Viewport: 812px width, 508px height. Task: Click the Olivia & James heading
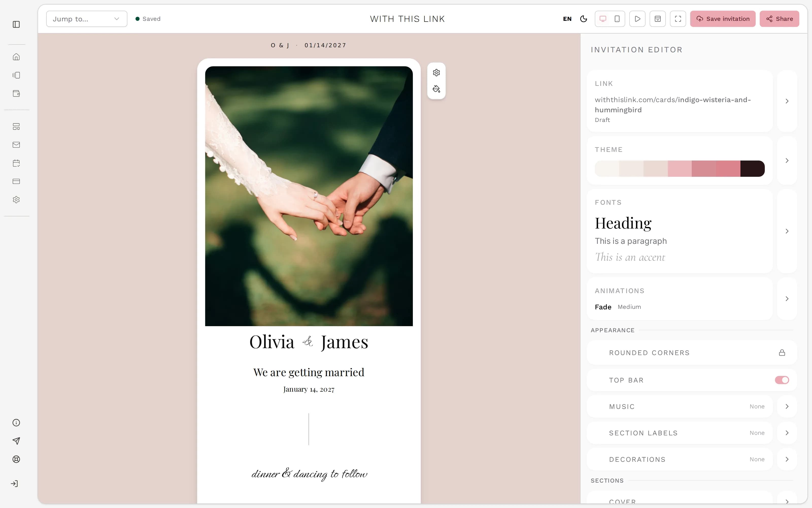point(309,342)
